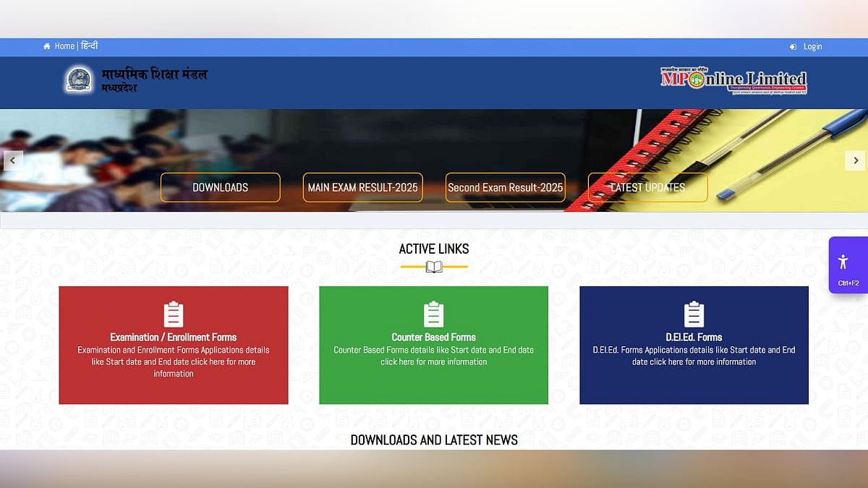Image resolution: width=868 pixels, height=488 pixels.
Task: Advance to next banner slide
Action: click(855, 160)
